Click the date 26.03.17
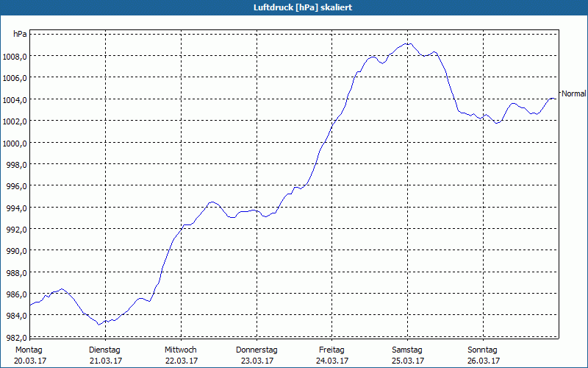 tap(484, 361)
